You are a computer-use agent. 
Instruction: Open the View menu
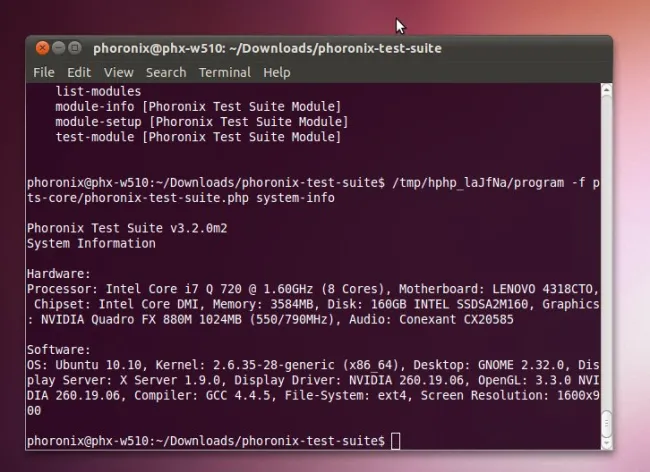[119, 73]
